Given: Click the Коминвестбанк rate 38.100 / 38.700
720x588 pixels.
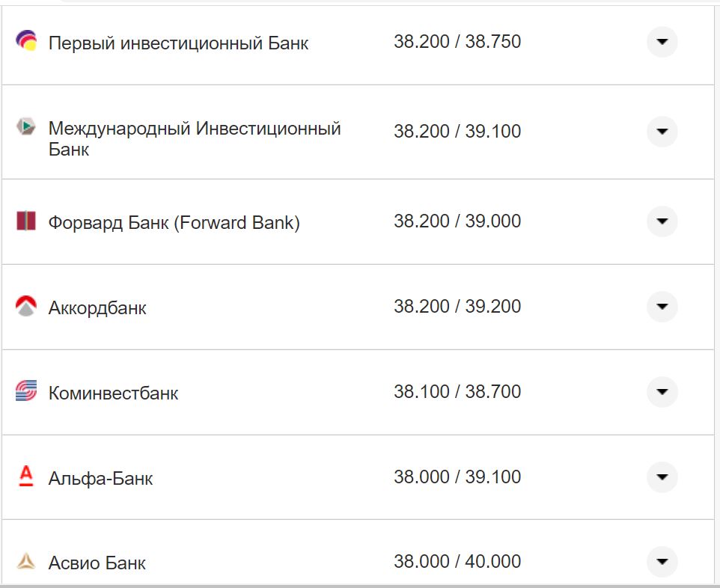Looking at the screenshot, I should point(458,391).
